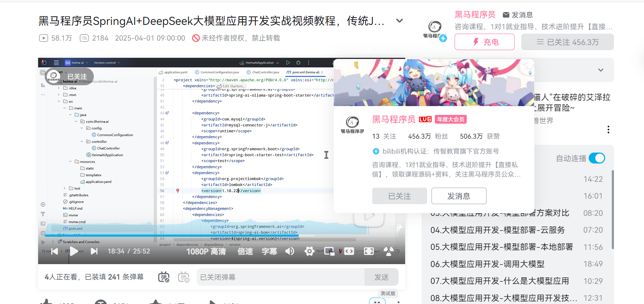Switch to application.yaml tab in video's IDE
The image size is (644, 304).
click(173, 72)
